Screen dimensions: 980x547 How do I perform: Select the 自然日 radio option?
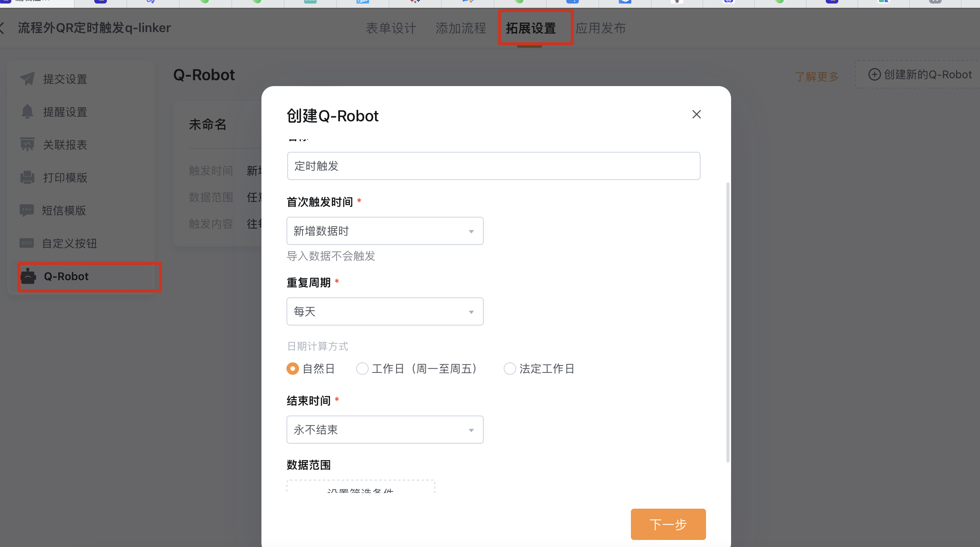click(x=292, y=369)
